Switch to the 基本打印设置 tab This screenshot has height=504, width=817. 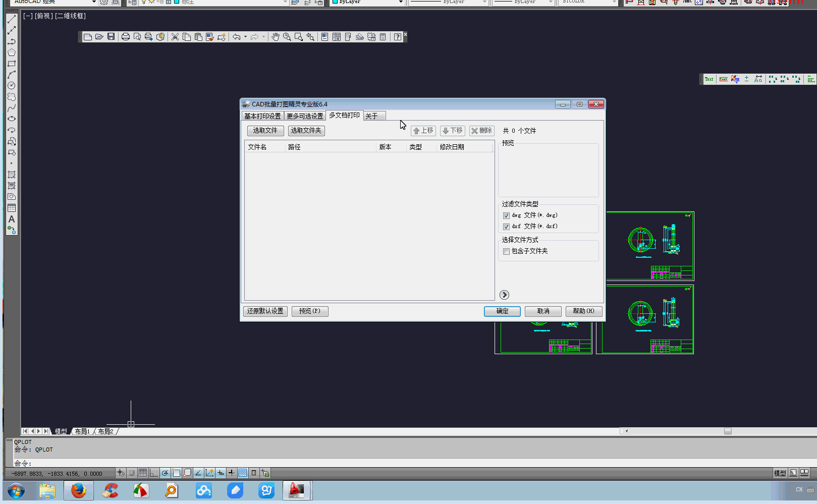[x=262, y=116]
